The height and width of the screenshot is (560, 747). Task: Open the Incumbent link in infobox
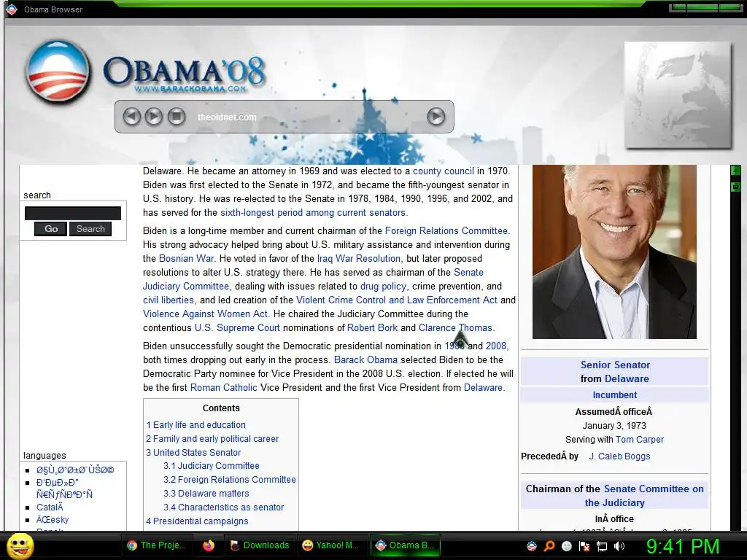click(614, 394)
